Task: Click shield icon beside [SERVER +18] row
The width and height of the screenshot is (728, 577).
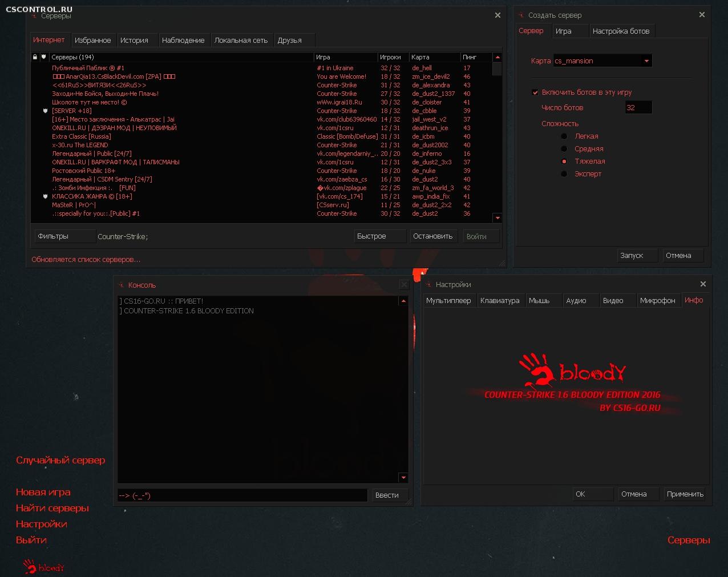Action: tap(45, 111)
